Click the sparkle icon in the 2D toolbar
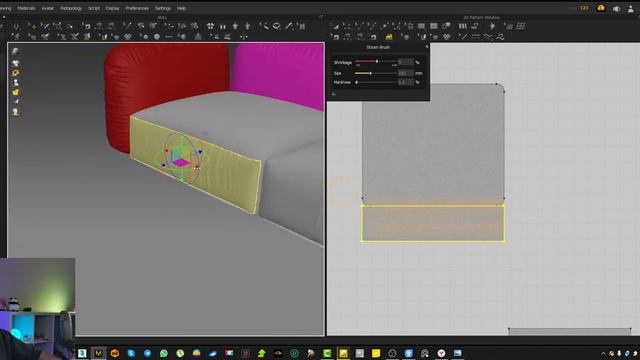This screenshot has width=640, height=360. click(x=493, y=26)
